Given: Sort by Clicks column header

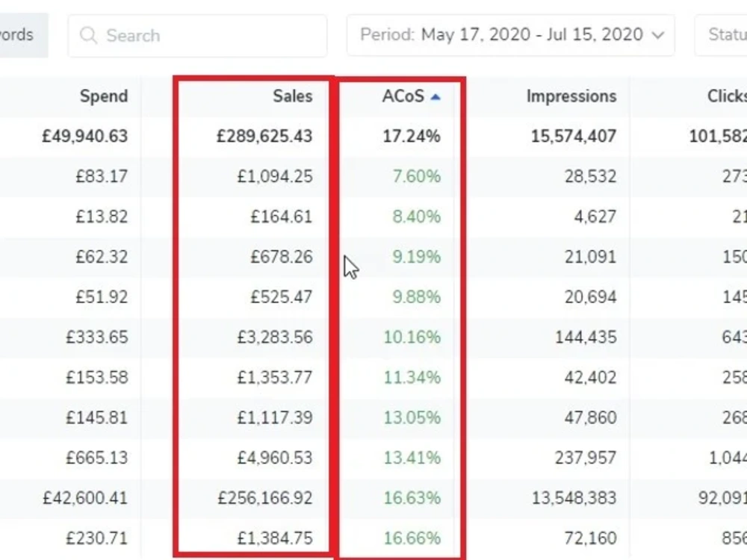Looking at the screenshot, I should (727, 96).
